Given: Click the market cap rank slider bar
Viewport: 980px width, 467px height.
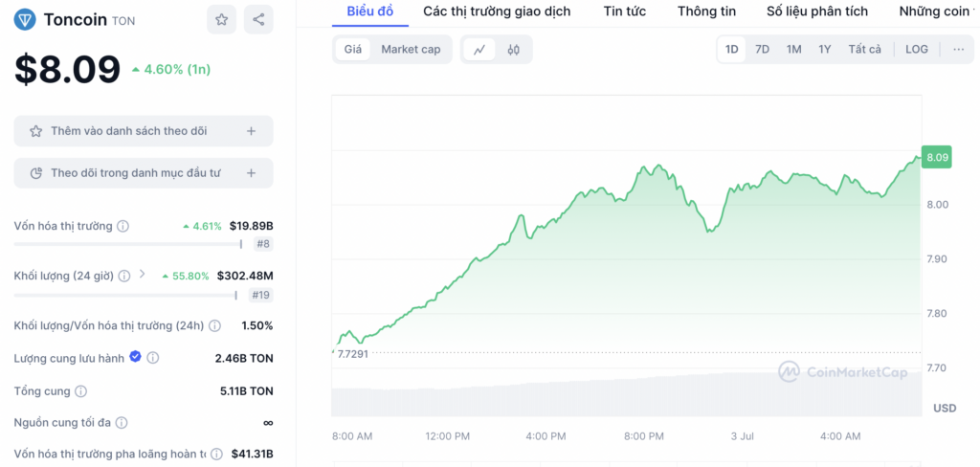Looking at the screenshot, I should pyautogui.click(x=128, y=244).
